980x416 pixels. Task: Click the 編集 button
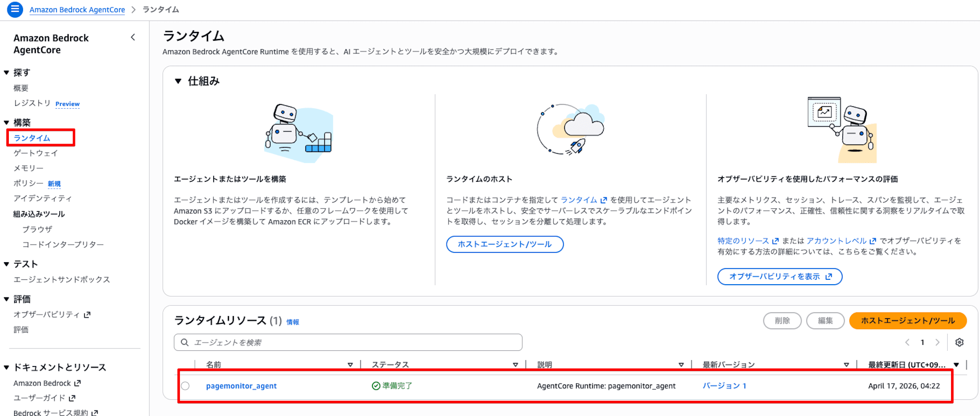826,321
